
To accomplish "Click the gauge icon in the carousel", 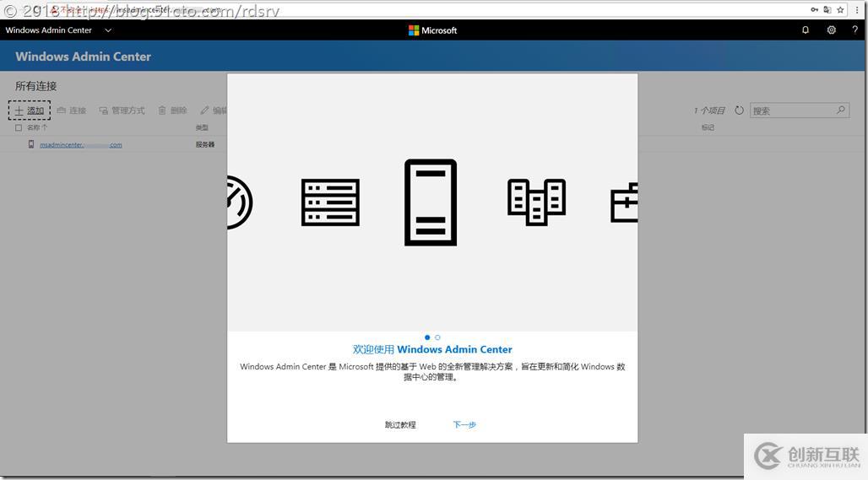I will click(240, 202).
